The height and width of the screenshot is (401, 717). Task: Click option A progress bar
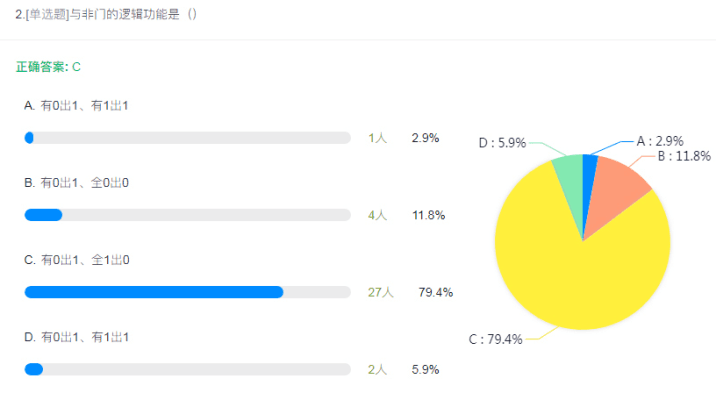click(x=187, y=138)
